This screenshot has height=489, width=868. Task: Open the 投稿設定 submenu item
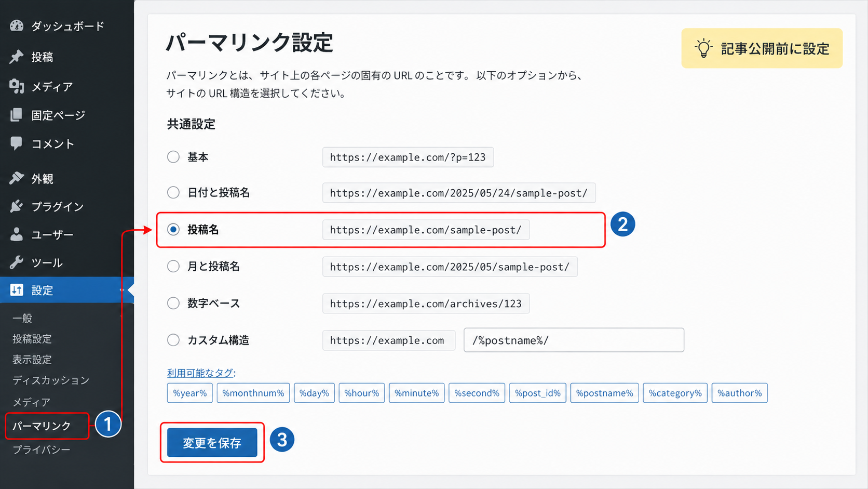click(32, 339)
